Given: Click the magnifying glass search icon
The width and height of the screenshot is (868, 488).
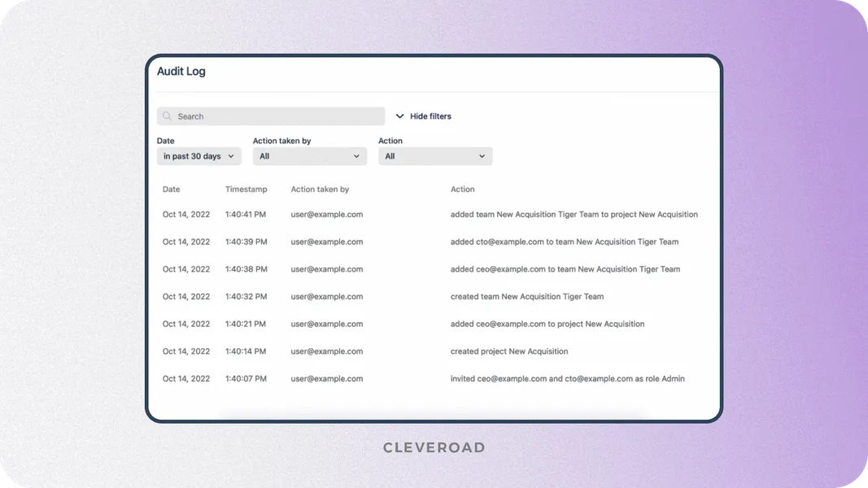Looking at the screenshot, I should tap(168, 116).
